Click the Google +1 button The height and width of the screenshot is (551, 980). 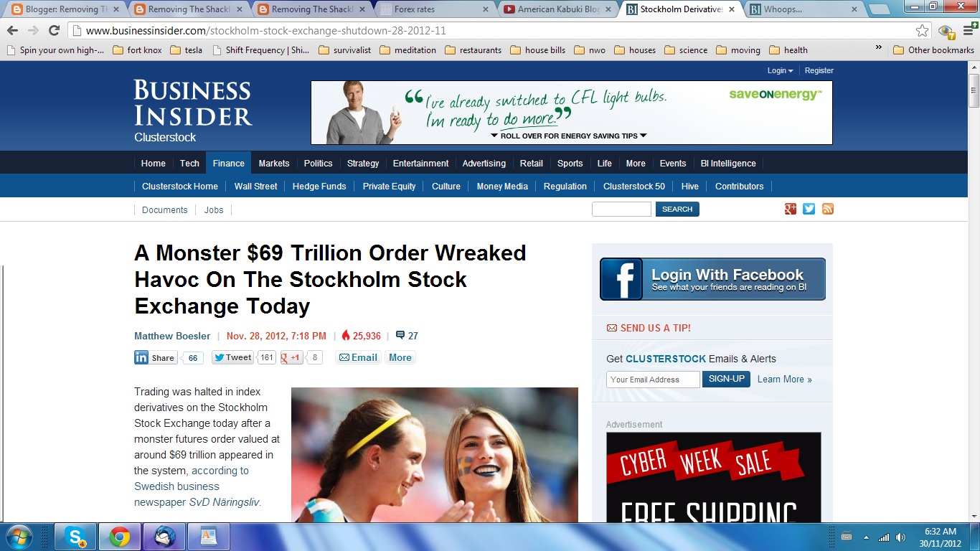coord(292,357)
